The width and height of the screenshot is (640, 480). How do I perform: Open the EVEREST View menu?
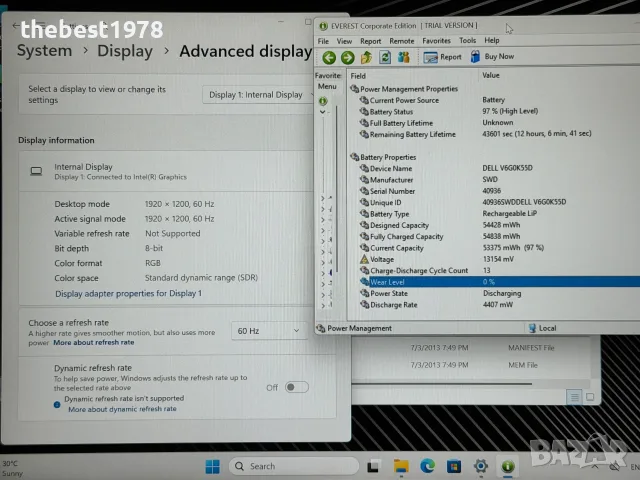point(344,41)
